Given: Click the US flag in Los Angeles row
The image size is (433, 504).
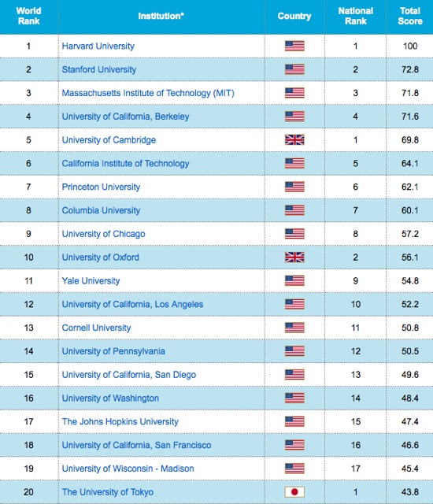Looking at the screenshot, I should (x=294, y=304).
